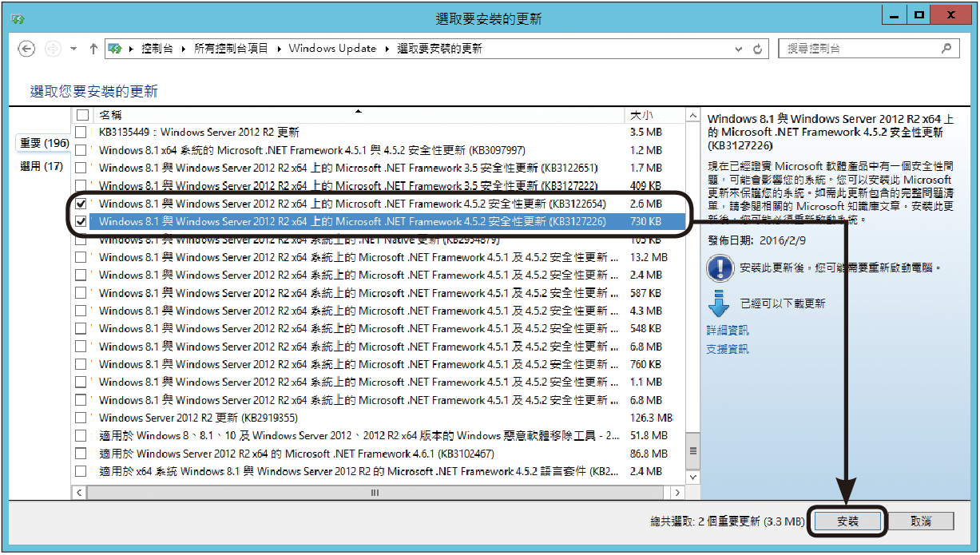
Task: Tick the checkbox for KB2919355 update
Action: pyautogui.click(x=81, y=418)
